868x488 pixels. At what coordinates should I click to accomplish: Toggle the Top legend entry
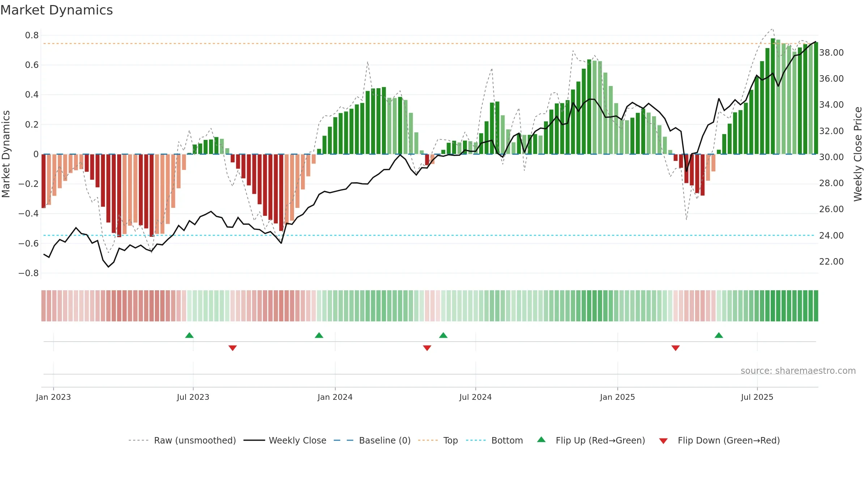click(438, 440)
